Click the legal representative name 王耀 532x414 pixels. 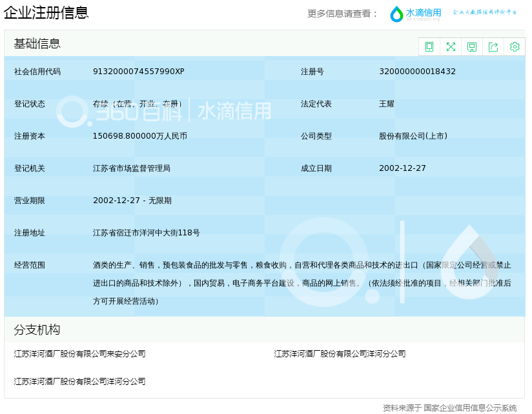[387, 104]
